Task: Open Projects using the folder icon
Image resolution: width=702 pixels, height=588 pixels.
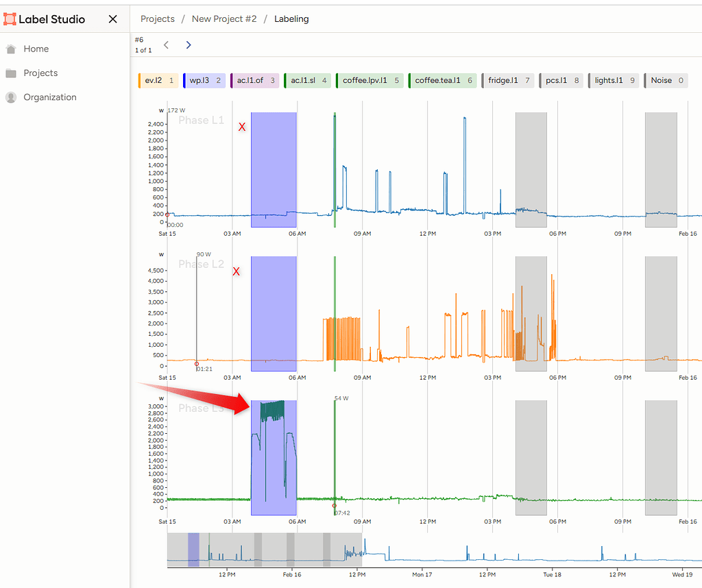Action: 10,73
